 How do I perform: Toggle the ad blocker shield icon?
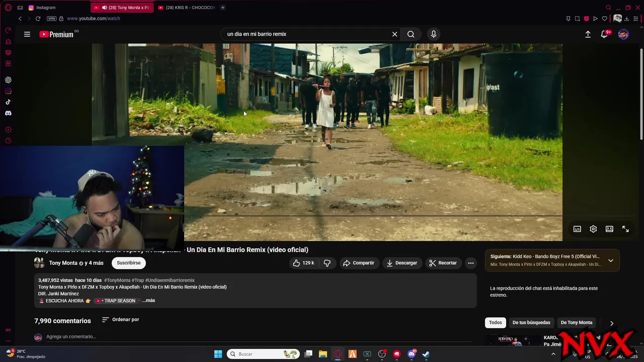pos(586,19)
